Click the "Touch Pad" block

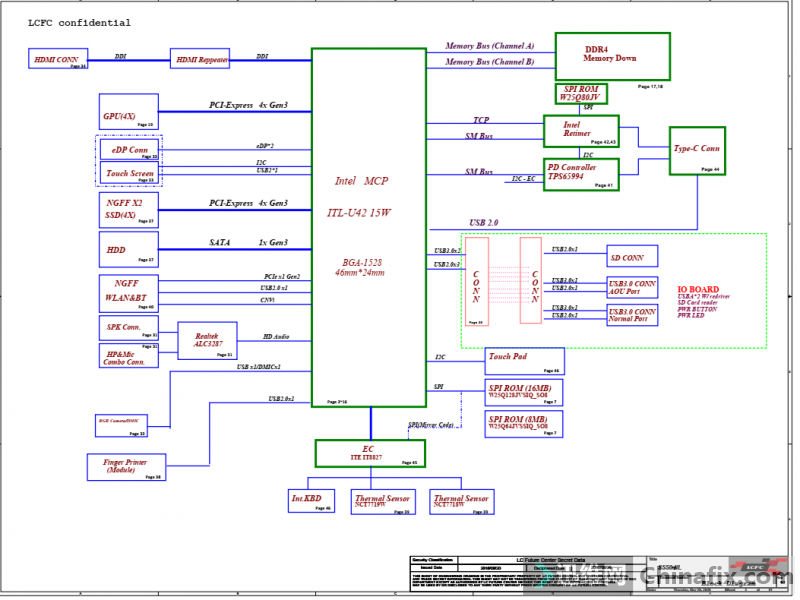(x=524, y=361)
